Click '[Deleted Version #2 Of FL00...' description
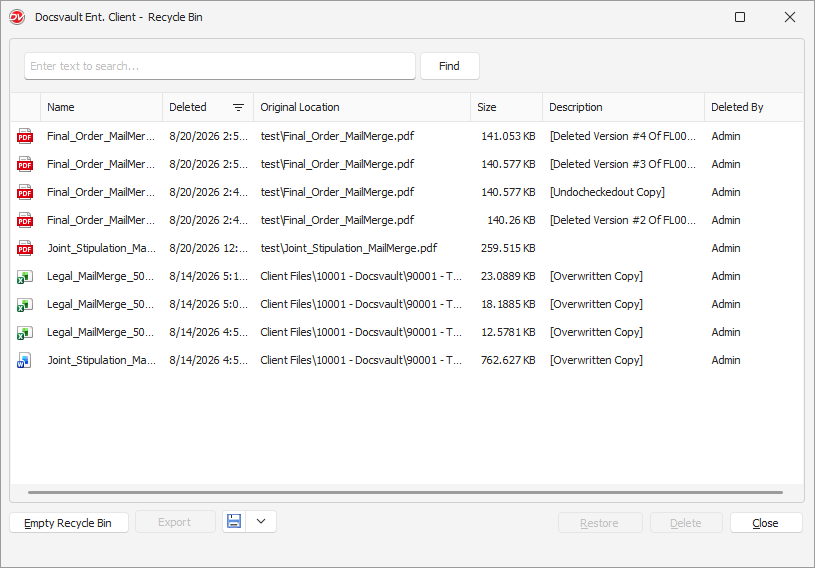The image size is (815, 568). click(x=623, y=220)
